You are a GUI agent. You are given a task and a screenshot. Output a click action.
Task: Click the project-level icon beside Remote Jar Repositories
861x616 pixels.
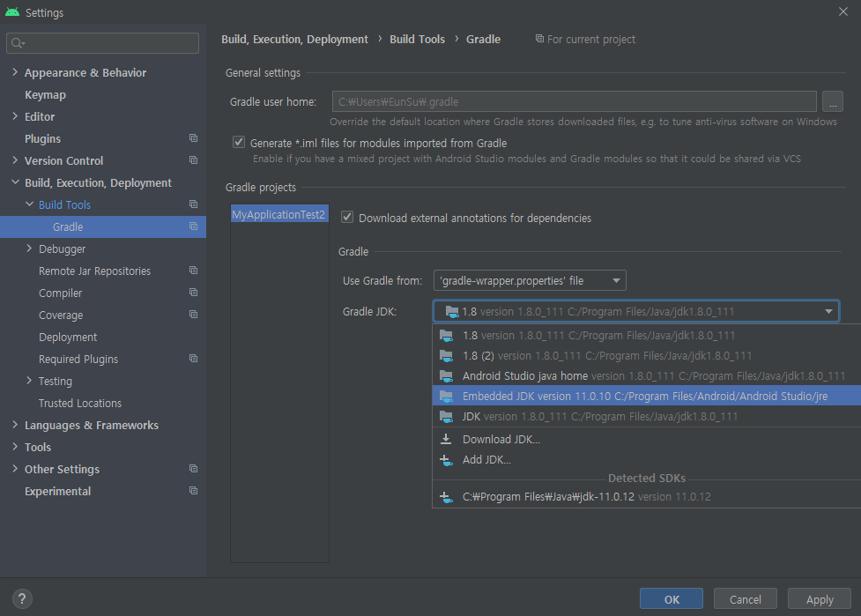pos(193,271)
